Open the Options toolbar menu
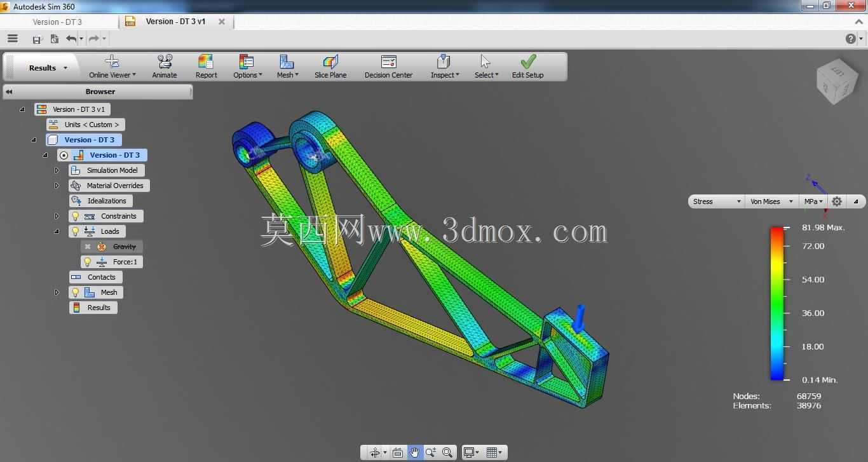The height and width of the screenshot is (462, 868). coord(247,66)
